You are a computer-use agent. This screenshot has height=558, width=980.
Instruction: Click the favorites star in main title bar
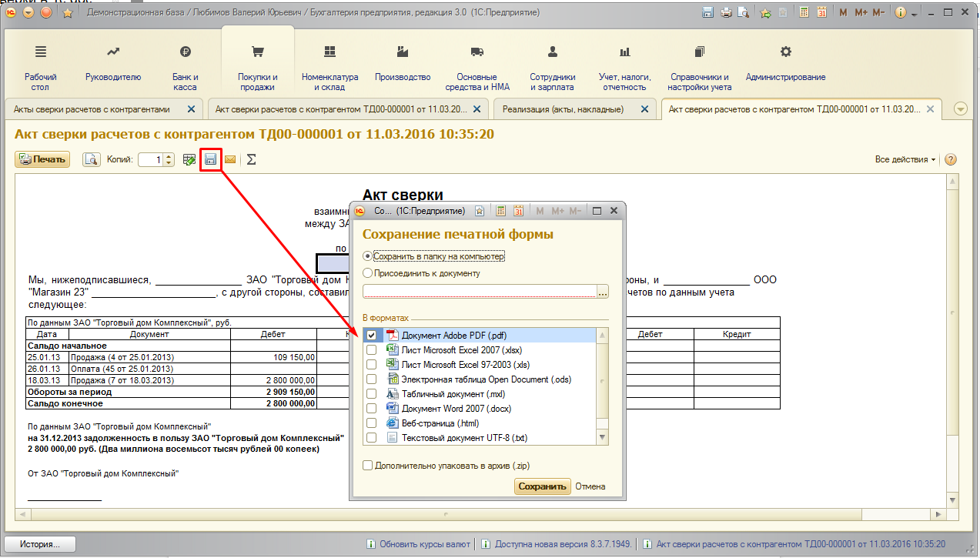67,13
